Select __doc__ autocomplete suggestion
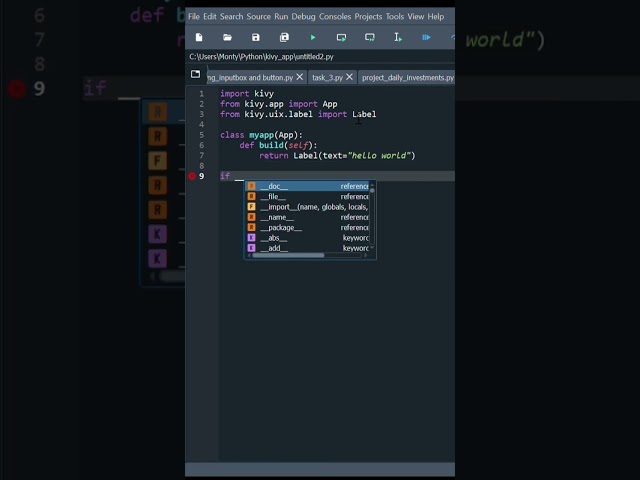This screenshot has width=640, height=480. tap(308, 186)
